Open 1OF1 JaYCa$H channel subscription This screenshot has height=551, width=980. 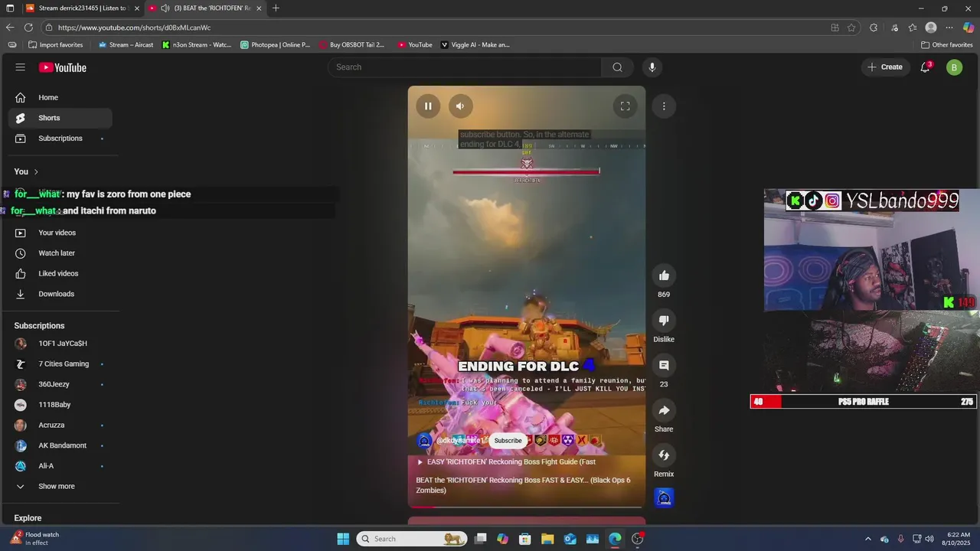tap(60, 344)
